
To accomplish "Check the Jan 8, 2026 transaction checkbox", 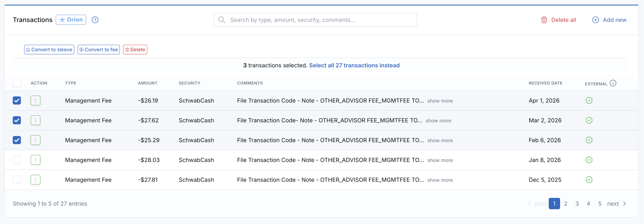I will 17,160.
